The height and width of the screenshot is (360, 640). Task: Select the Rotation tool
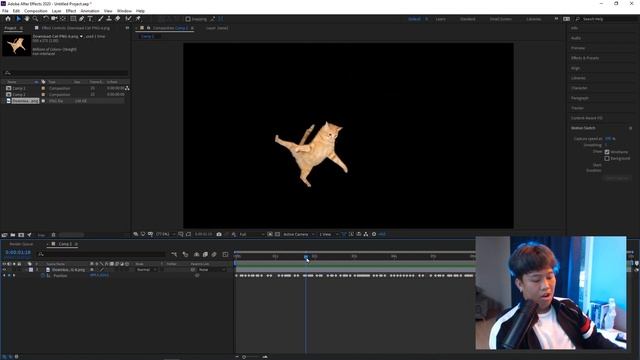[46, 19]
